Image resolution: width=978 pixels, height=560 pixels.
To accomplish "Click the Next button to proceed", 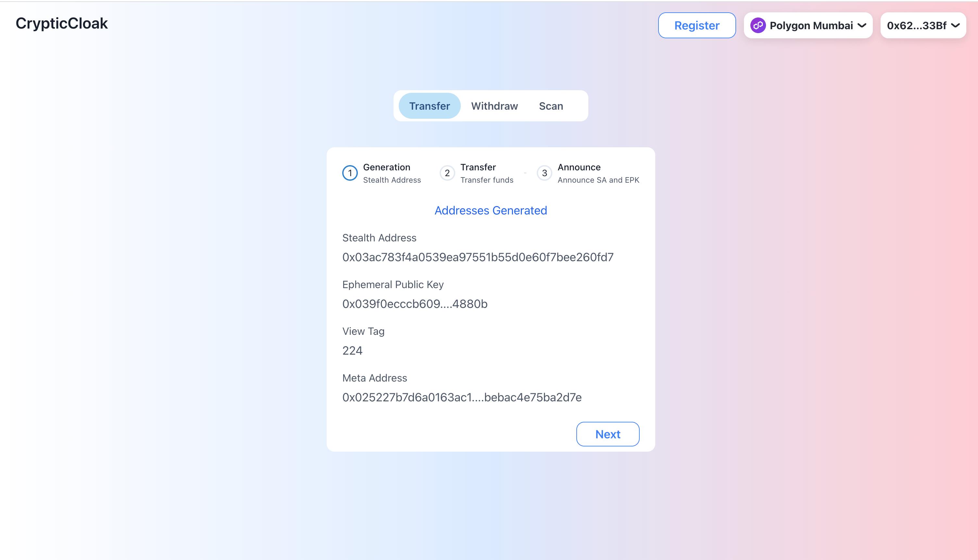I will (608, 434).
